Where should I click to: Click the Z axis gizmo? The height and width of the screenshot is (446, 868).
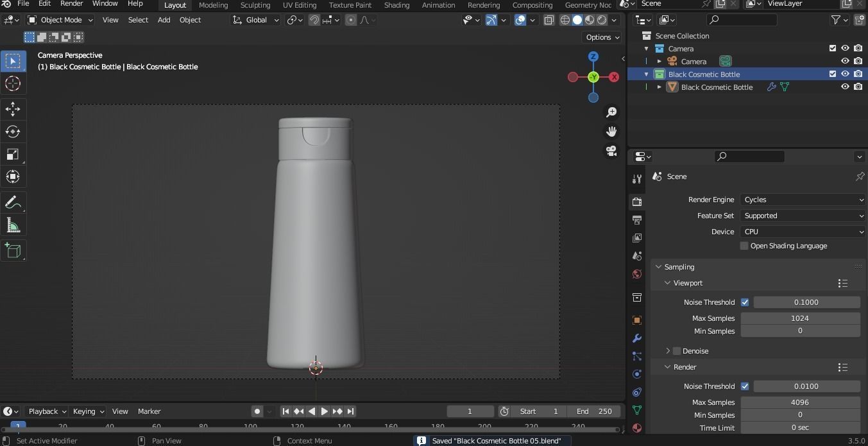tap(593, 56)
